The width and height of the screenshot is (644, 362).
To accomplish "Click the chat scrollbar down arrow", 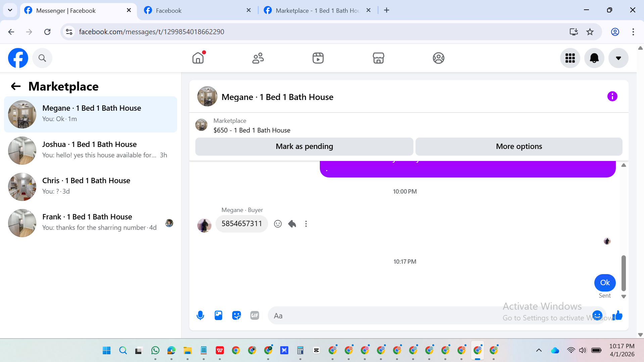I will point(624,297).
